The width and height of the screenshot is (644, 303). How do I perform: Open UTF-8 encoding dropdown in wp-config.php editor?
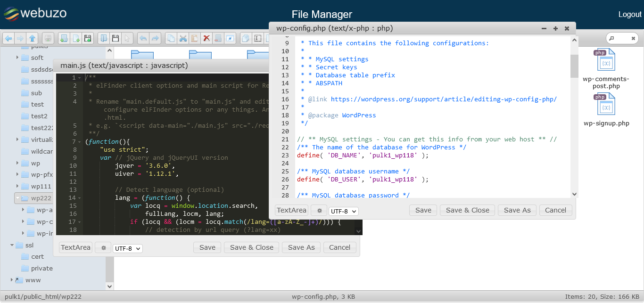[344, 211]
